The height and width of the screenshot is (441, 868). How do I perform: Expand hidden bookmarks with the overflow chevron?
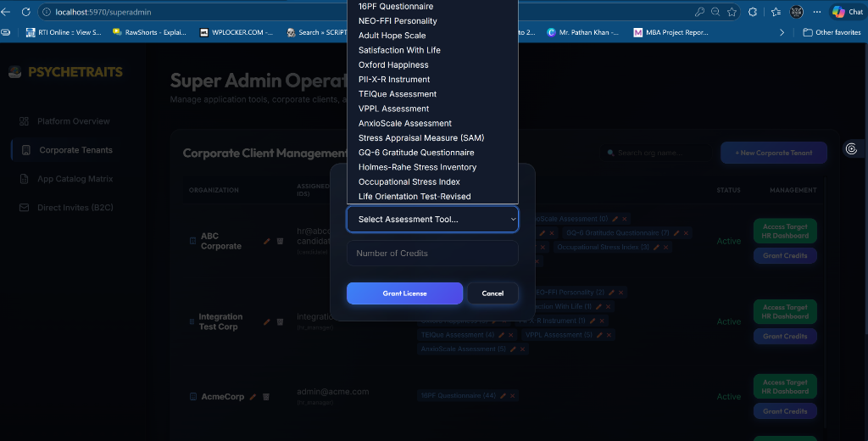[x=782, y=33]
